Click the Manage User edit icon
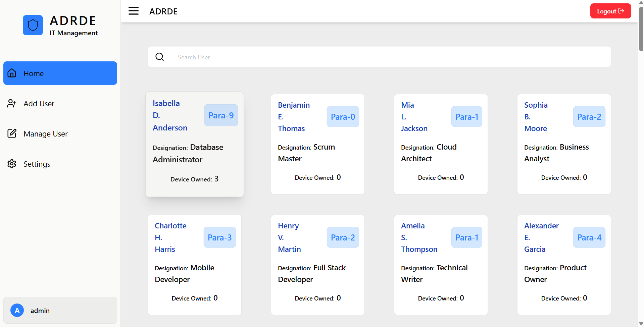Screen dimensions: 644x327 point(12,133)
